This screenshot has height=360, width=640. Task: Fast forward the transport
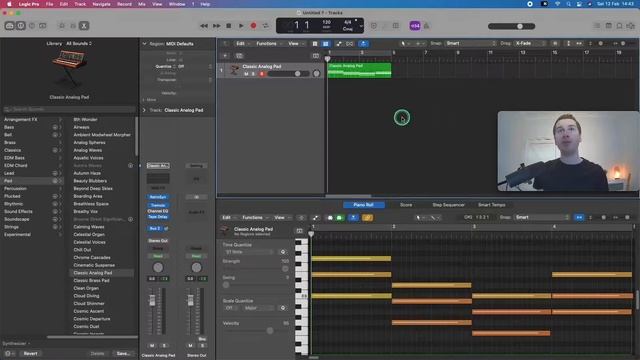point(216,26)
